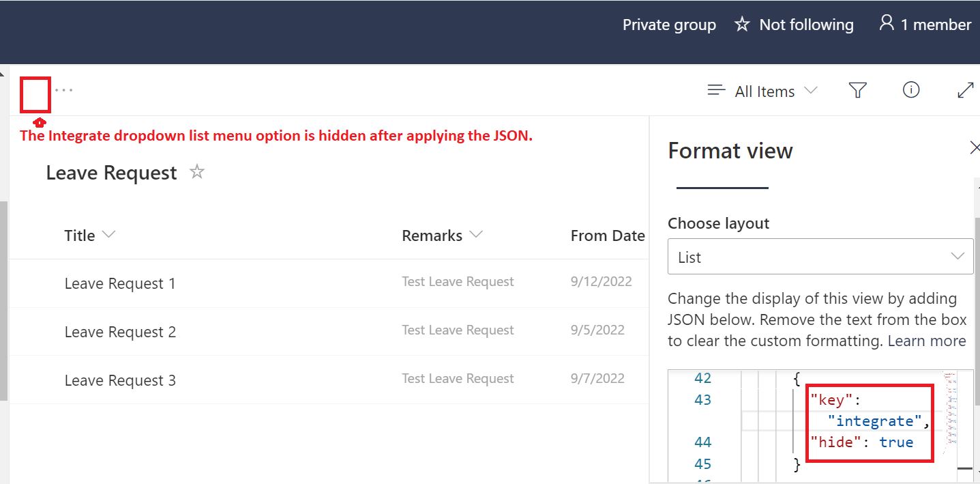Open the Leave Request 1 item
The image size is (980, 484).
(x=120, y=283)
